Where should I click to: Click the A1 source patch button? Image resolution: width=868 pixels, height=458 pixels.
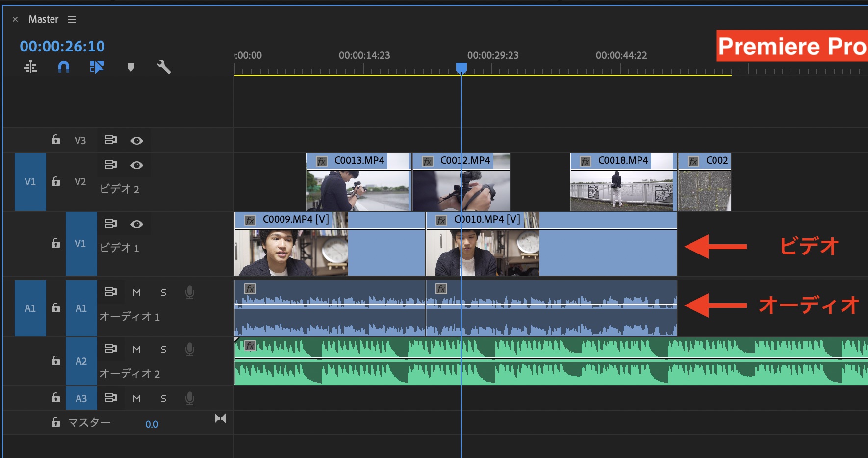point(30,308)
